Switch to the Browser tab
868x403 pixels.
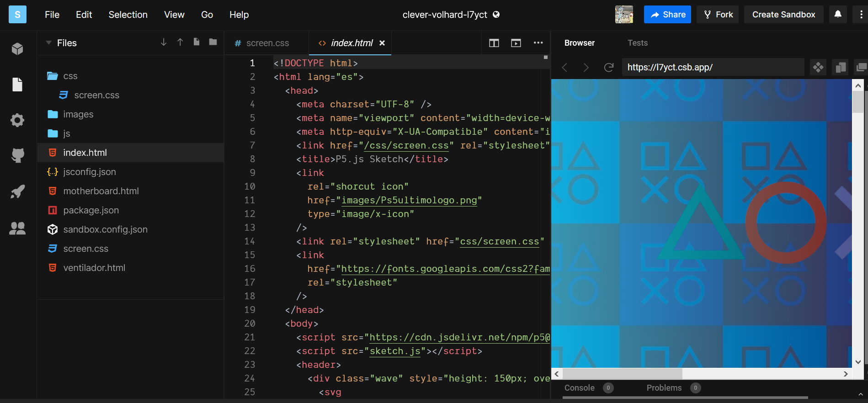point(580,43)
